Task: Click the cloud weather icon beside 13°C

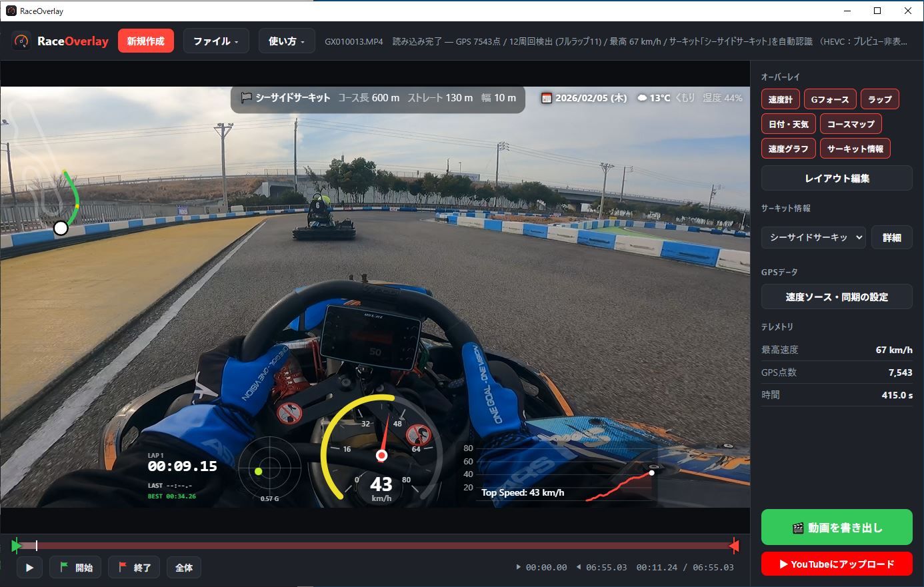Action: (x=642, y=98)
